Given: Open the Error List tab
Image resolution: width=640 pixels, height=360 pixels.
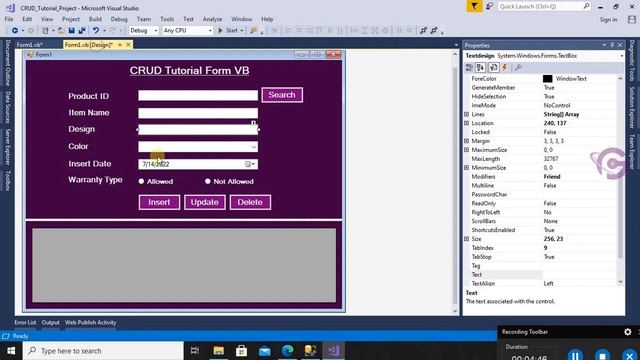Looking at the screenshot, I should pyautogui.click(x=25, y=322).
